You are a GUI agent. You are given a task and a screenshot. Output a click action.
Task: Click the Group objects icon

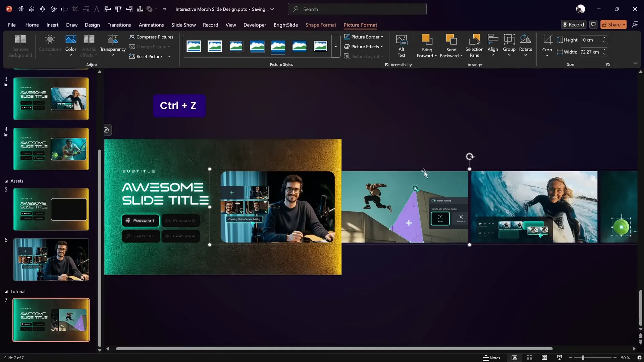509,40
